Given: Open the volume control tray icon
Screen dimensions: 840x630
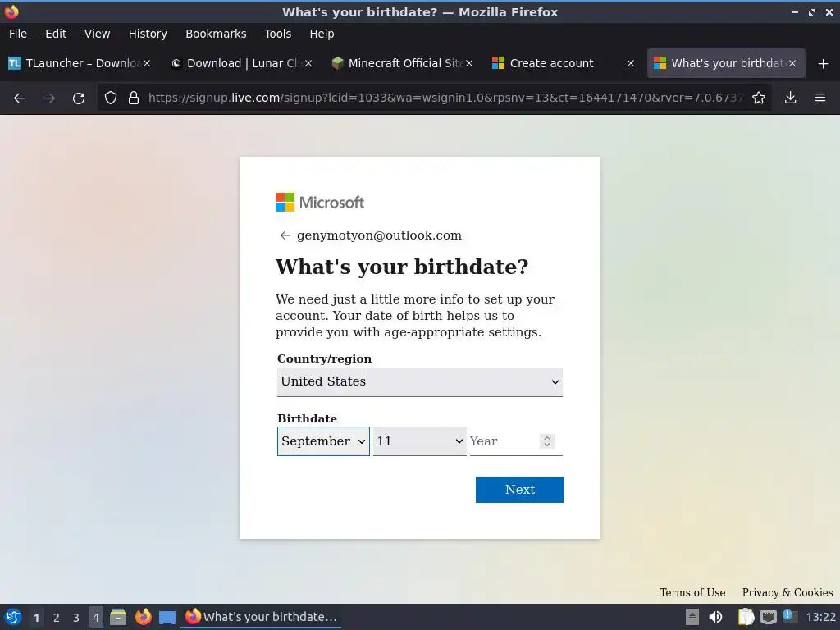Looking at the screenshot, I should 715,617.
